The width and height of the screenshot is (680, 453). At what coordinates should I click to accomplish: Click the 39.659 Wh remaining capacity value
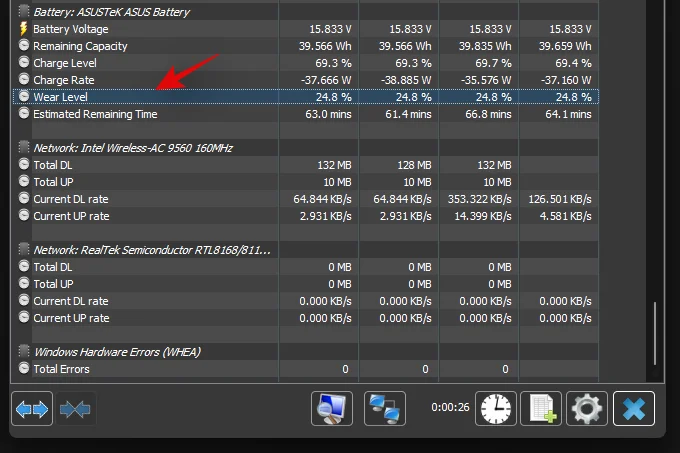click(x=565, y=46)
